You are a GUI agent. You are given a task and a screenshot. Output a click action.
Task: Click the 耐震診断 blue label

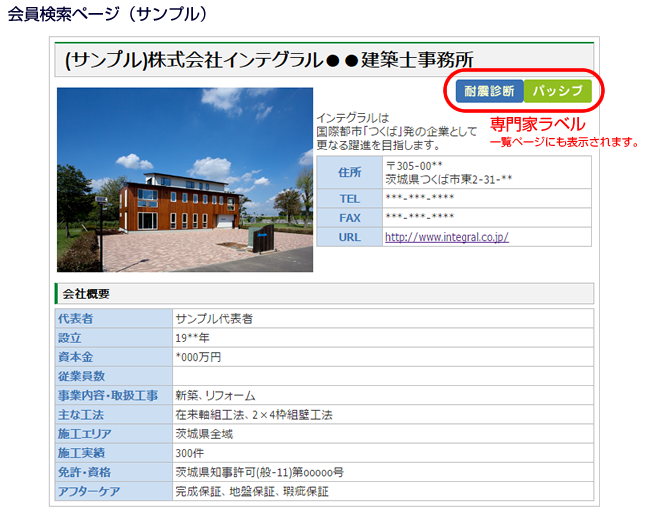pyautogui.click(x=489, y=91)
